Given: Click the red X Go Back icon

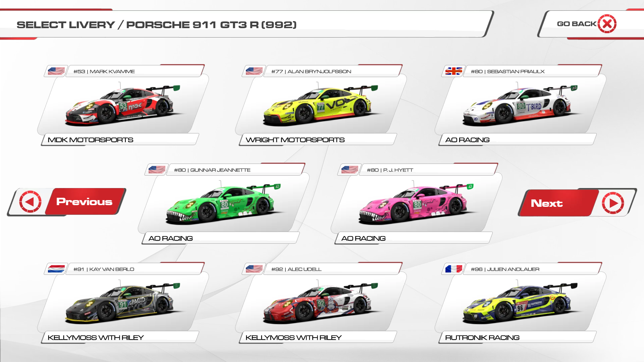Looking at the screenshot, I should tap(607, 24).
